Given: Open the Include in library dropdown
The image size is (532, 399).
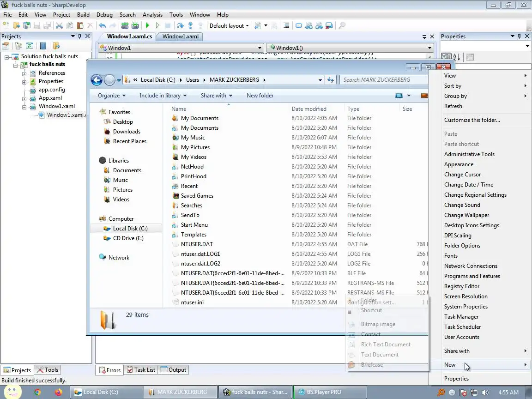Looking at the screenshot, I should point(163,96).
